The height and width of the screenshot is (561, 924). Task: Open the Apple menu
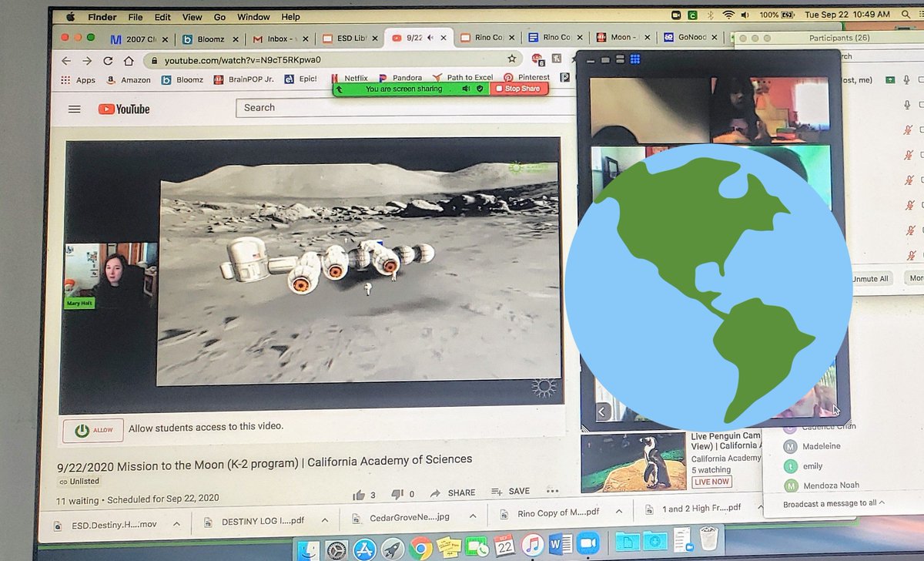point(71,16)
